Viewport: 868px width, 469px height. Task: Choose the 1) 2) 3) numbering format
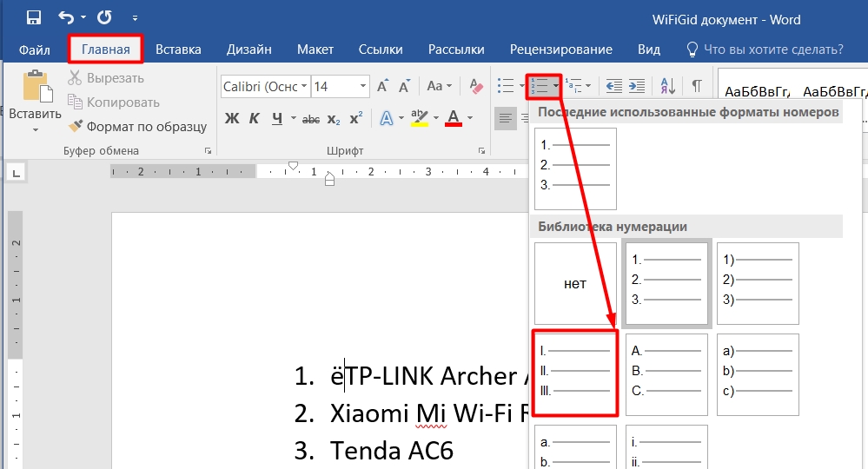click(x=758, y=284)
